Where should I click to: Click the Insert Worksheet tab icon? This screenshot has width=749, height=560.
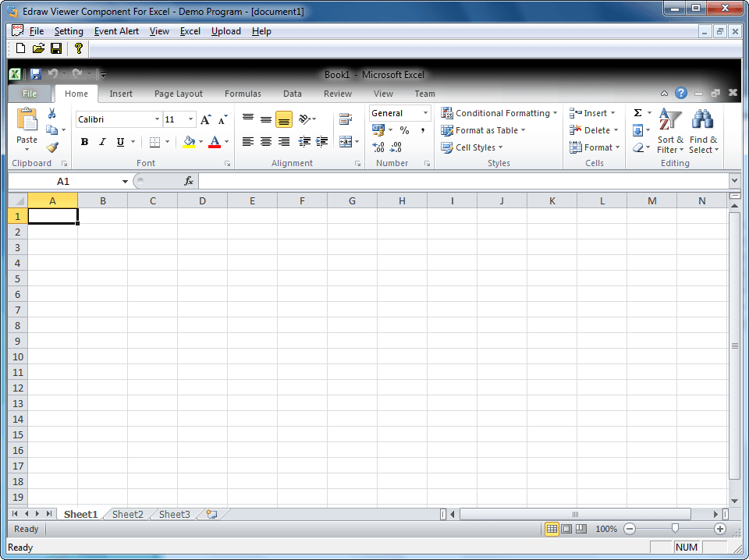211,514
